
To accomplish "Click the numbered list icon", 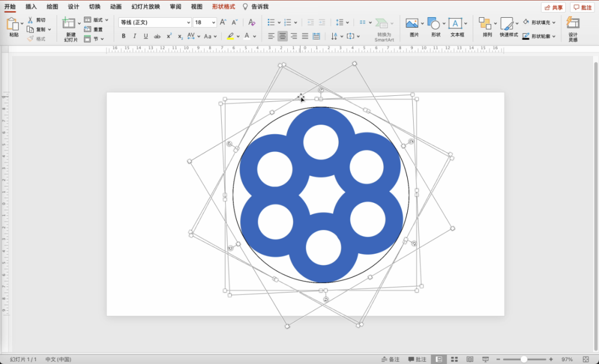I will [288, 22].
